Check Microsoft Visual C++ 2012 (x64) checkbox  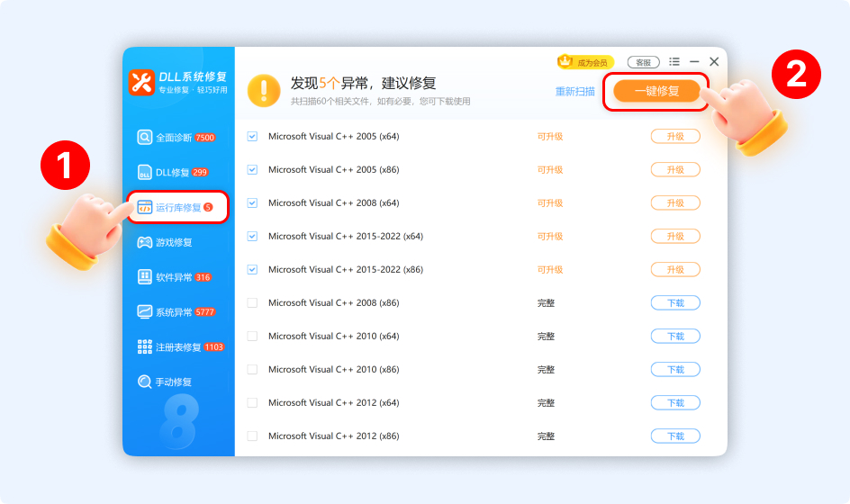[x=252, y=402]
